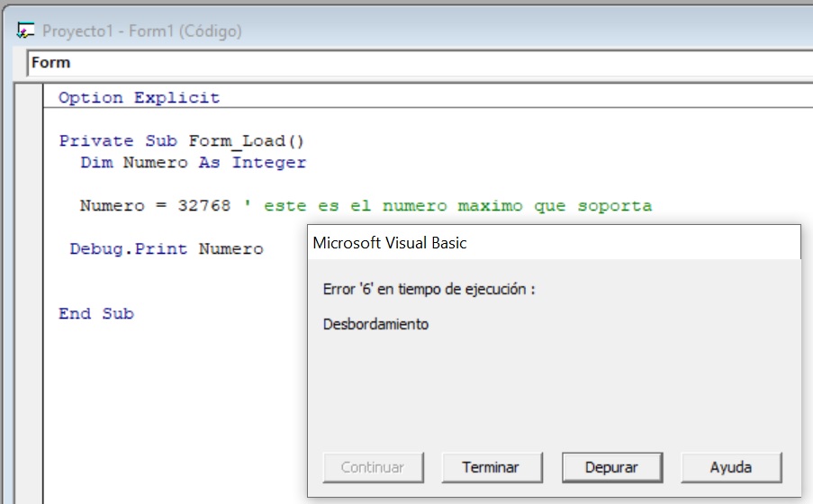Click the Proyecto1 - Form1 (Código) window title

coord(141,31)
